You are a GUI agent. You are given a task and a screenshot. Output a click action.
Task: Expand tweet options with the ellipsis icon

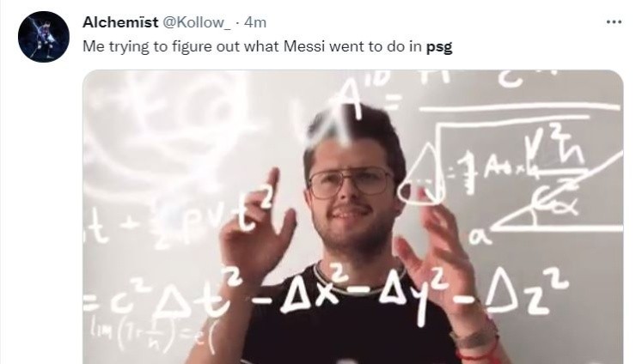pos(614,22)
